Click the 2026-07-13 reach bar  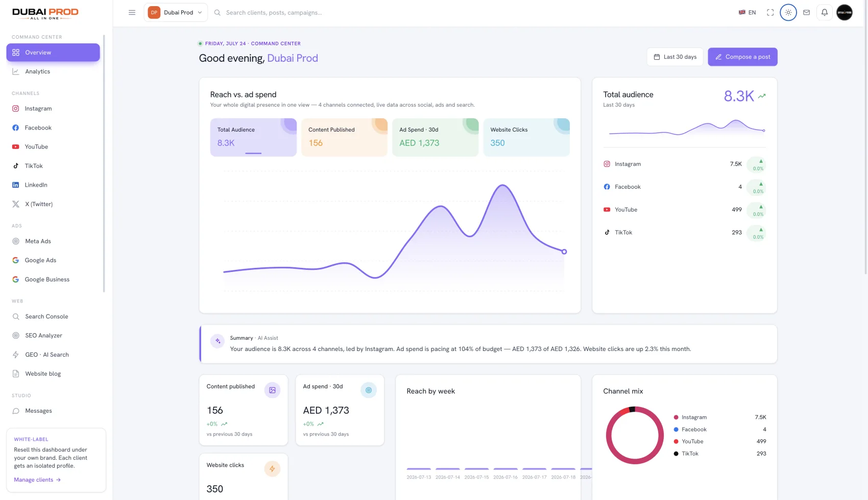point(419,469)
